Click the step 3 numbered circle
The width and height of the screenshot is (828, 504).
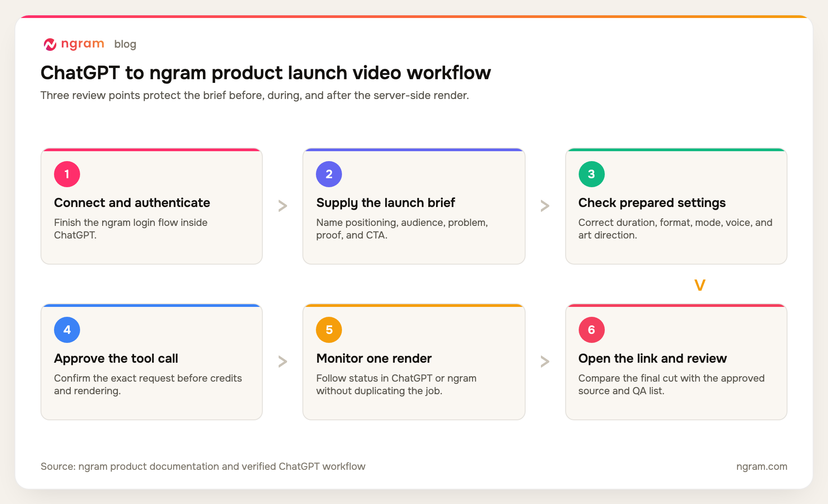pyautogui.click(x=591, y=174)
